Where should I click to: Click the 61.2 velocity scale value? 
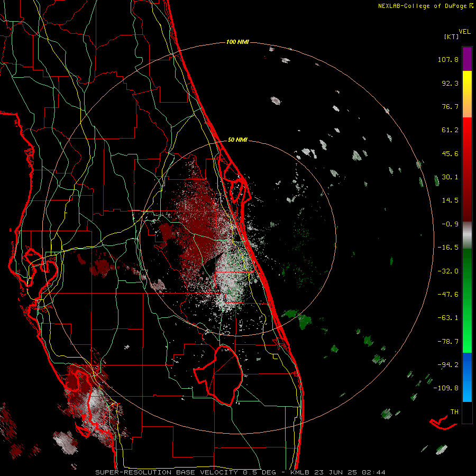(450, 130)
